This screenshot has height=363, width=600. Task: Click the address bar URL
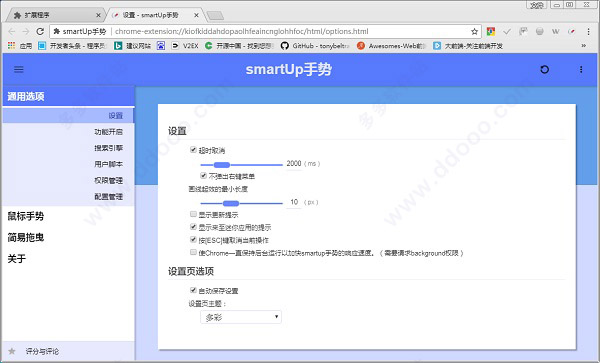(242, 31)
